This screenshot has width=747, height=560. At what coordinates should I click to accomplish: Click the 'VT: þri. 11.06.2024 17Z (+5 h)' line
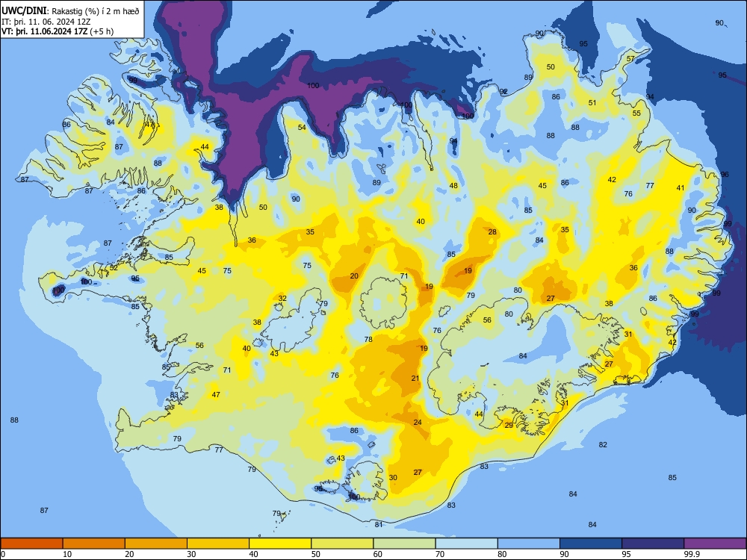[x=58, y=31]
